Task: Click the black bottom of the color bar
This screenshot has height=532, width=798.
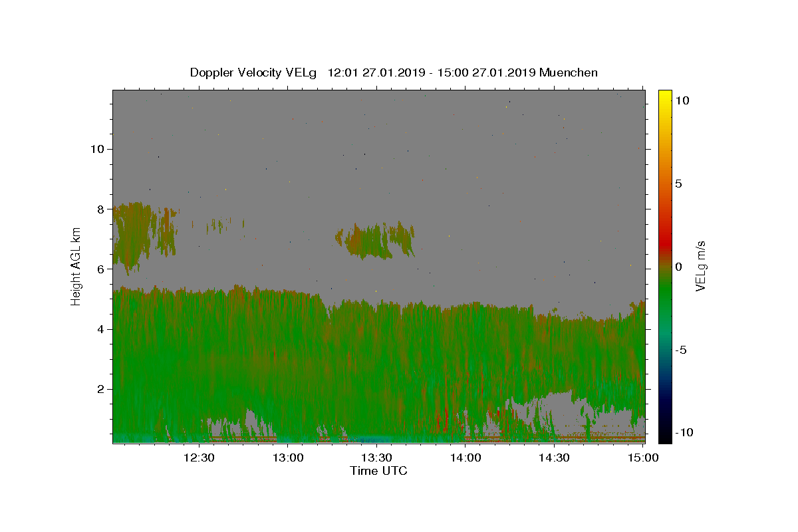Action: [x=665, y=438]
